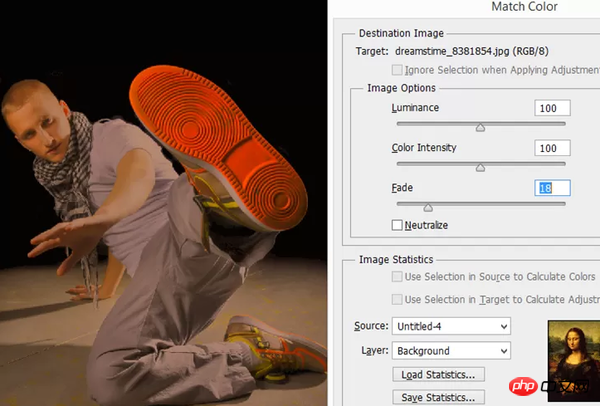Click the Fade value field

552,188
